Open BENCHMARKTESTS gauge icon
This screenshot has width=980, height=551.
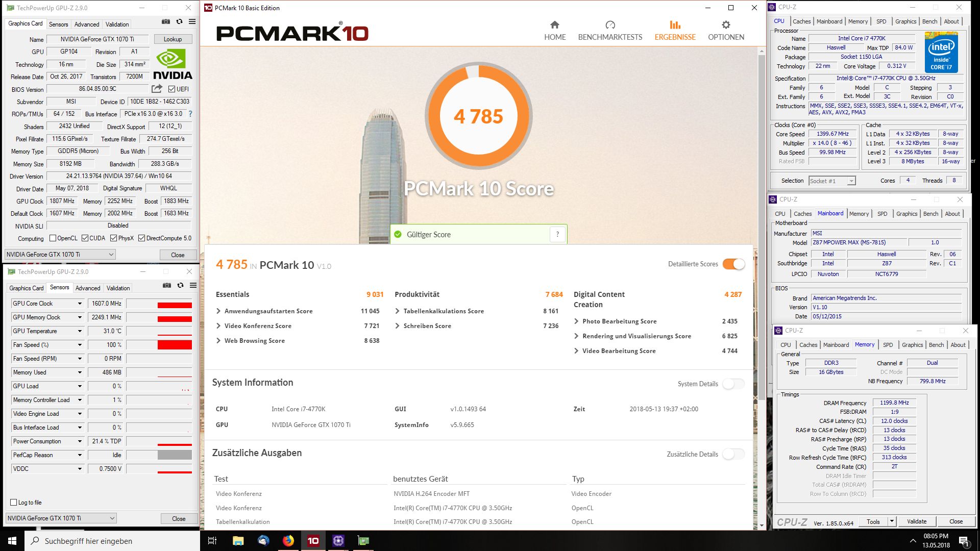pos(610,24)
